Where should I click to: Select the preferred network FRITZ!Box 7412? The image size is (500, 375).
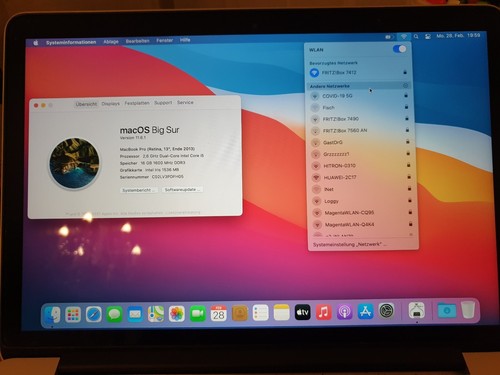[358, 72]
